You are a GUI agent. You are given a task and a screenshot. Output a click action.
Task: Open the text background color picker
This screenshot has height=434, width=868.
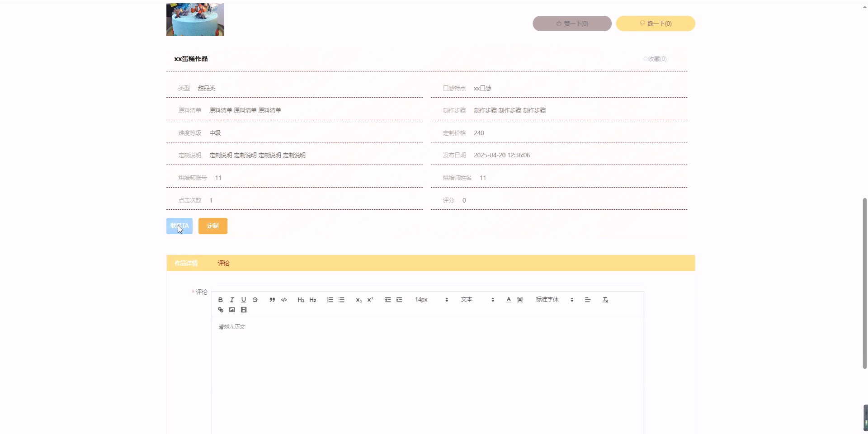[520, 300]
